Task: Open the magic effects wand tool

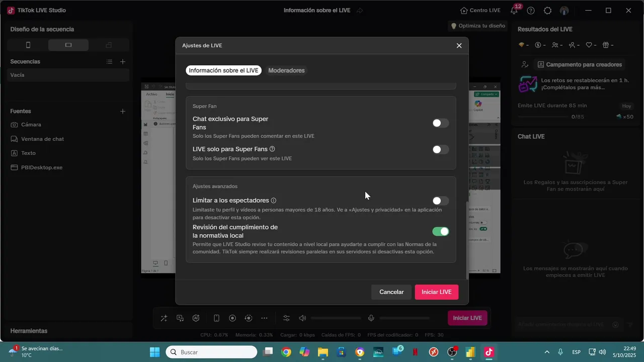Action: click(x=164, y=318)
